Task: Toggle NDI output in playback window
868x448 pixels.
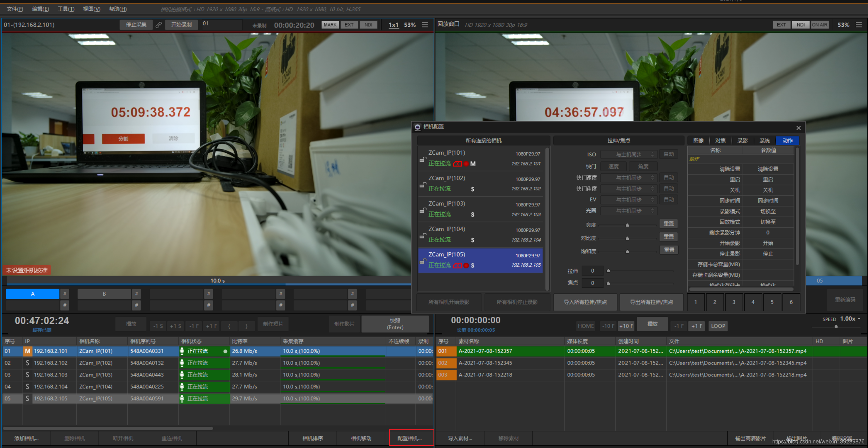Action: tap(800, 25)
